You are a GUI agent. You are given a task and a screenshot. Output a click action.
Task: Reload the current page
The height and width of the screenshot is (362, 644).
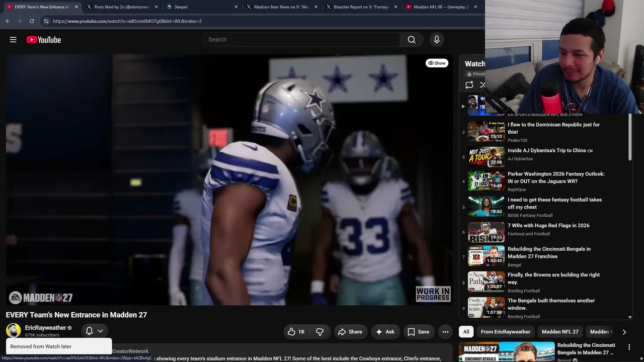pos(32,21)
